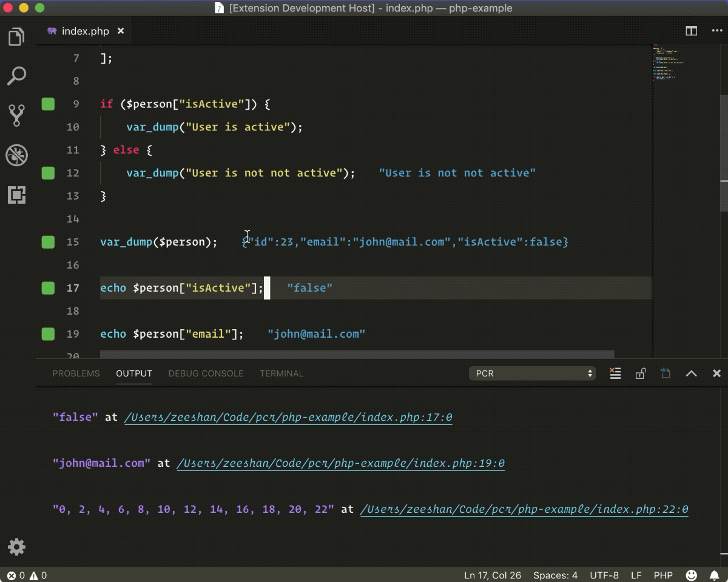Click "0, 2, 4, 6..." output text
This screenshot has height=582, width=728.
(x=194, y=510)
